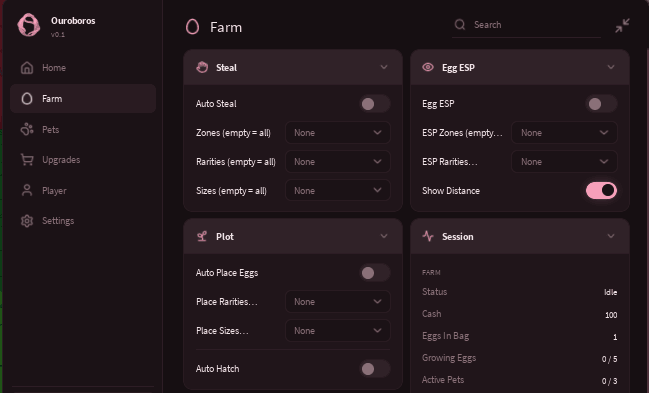Image resolution: width=649 pixels, height=393 pixels.
Task: Collapse the Session panel chevron
Action: pyautogui.click(x=611, y=236)
